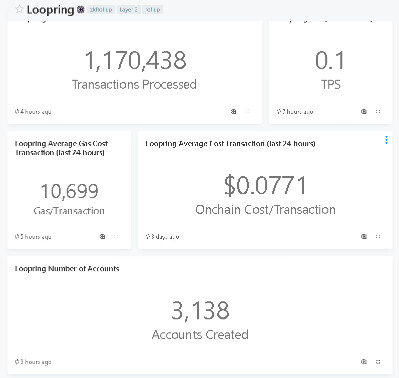Click dotted icon in Gas/Transaction card footer
Screen dimensions: 399x378
tap(116, 237)
